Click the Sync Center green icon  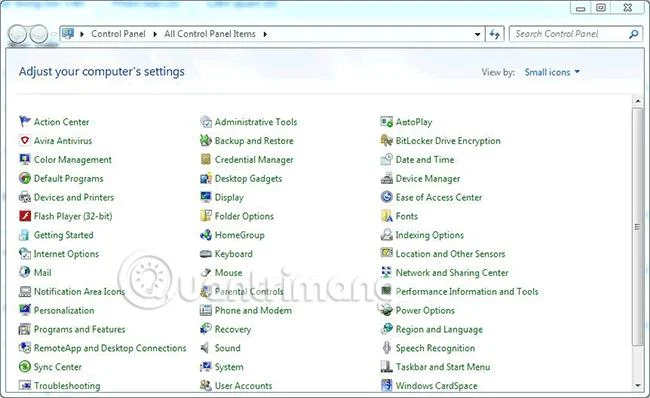coord(25,366)
